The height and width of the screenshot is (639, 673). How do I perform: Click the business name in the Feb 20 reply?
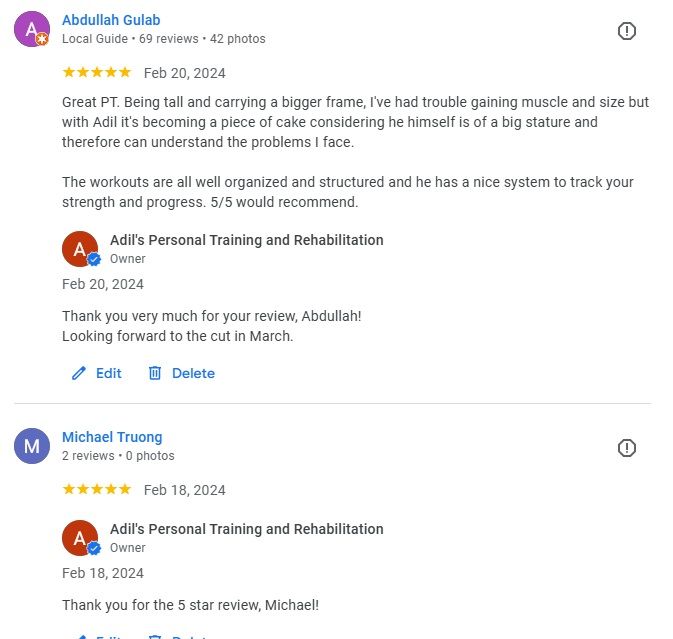(x=246, y=240)
